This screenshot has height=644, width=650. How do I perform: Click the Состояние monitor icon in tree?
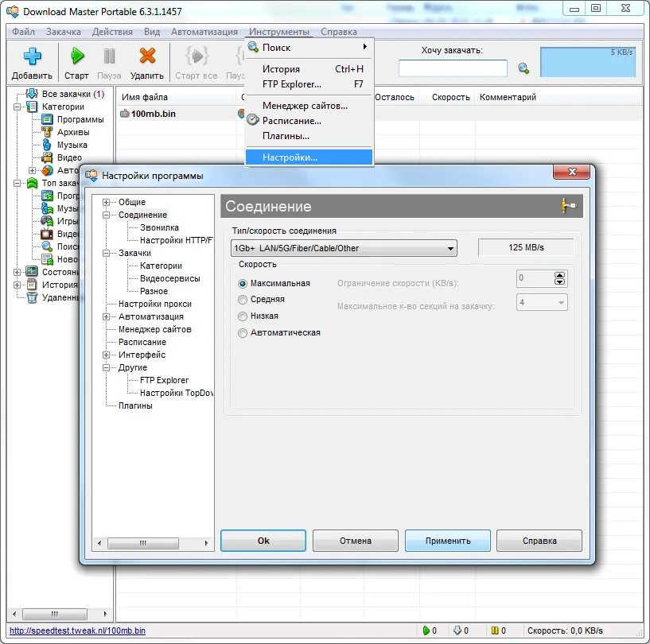[32, 272]
